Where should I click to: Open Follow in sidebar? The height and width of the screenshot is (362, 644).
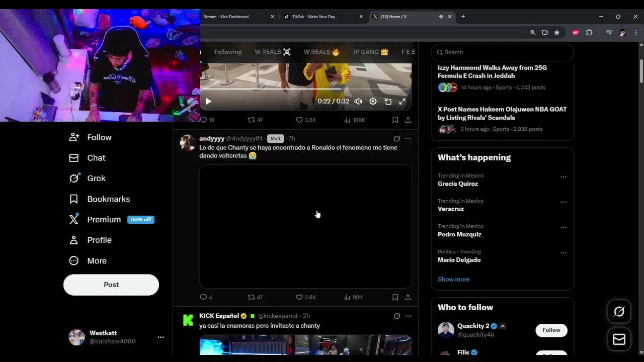click(x=91, y=137)
